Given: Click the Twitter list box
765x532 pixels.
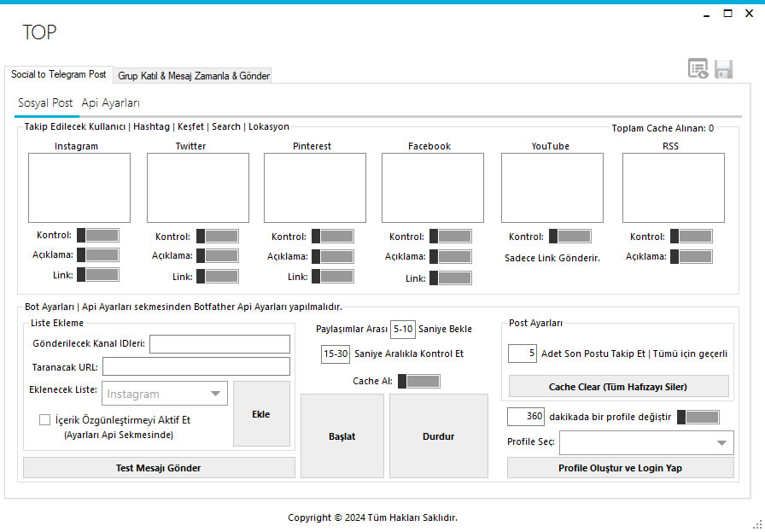Looking at the screenshot, I should click(x=197, y=188).
